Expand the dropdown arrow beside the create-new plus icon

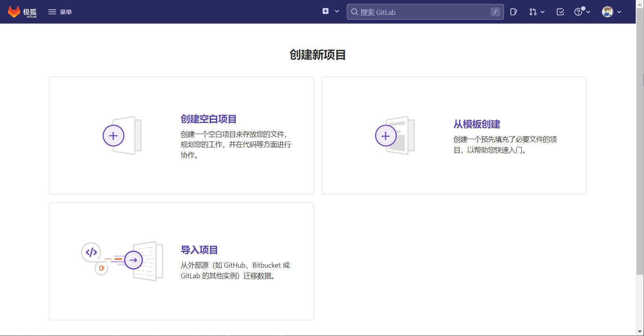337,11
